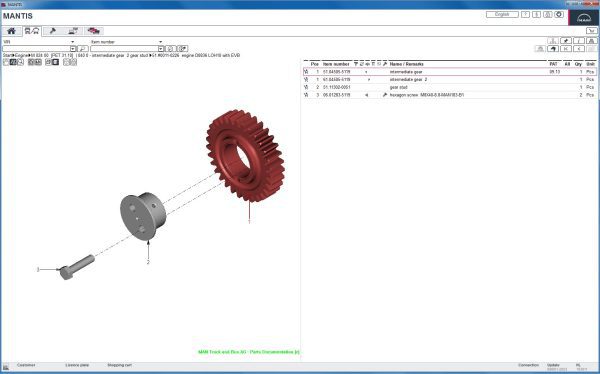Jump to first with skip-back icon
The width and height of the screenshot is (600, 374).
click(x=566, y=49)
